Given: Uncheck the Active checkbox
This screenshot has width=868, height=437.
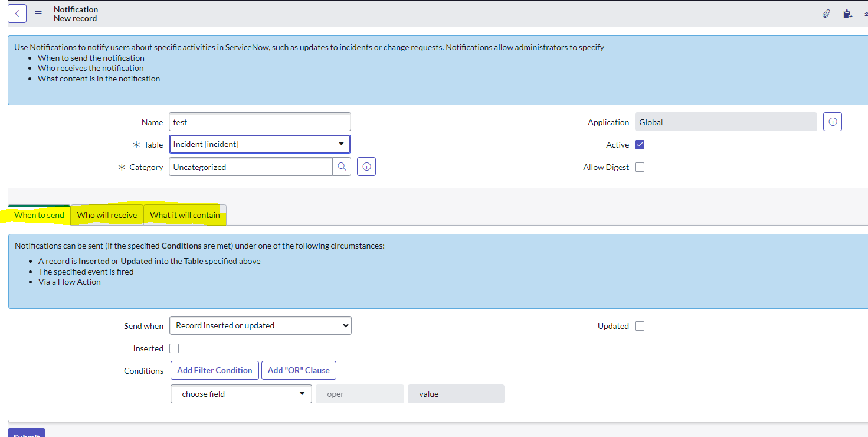Looking at the screenshot, I should click(x=640, y=145).
